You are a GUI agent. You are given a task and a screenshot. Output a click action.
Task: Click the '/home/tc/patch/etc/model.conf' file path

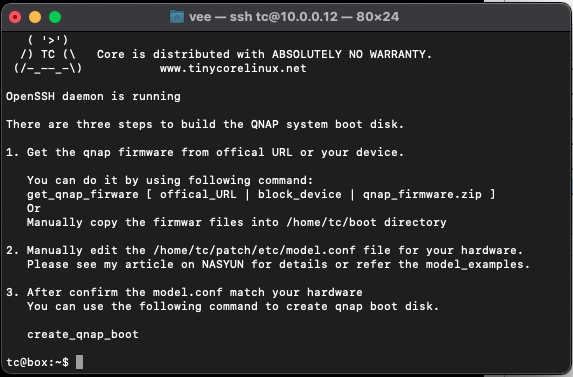254,250
